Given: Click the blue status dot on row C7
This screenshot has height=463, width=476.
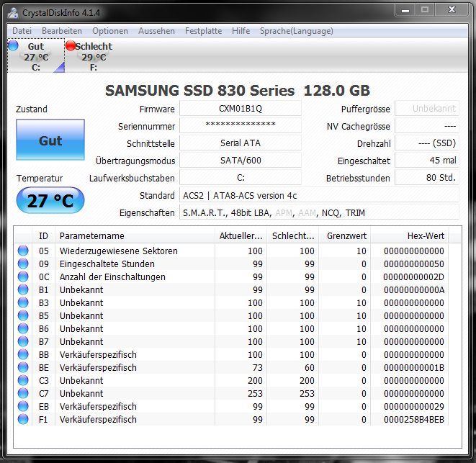Looking at the screenshot, I should (x=23, y=393).
